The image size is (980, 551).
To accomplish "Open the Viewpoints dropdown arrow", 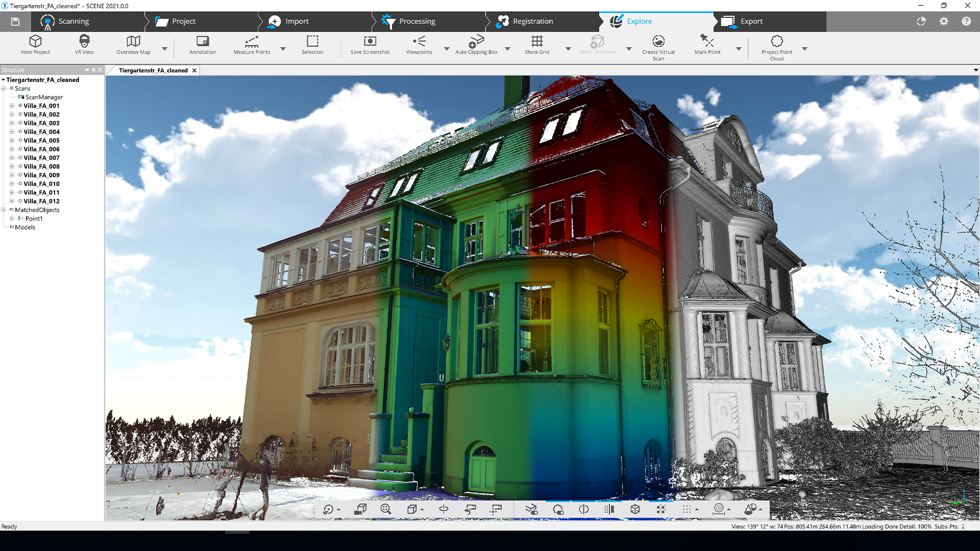I will pyautogui.click(x=447, y=49).
